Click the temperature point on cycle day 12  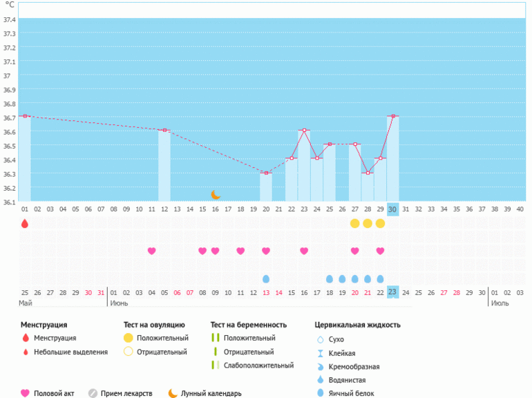[164, 130]
